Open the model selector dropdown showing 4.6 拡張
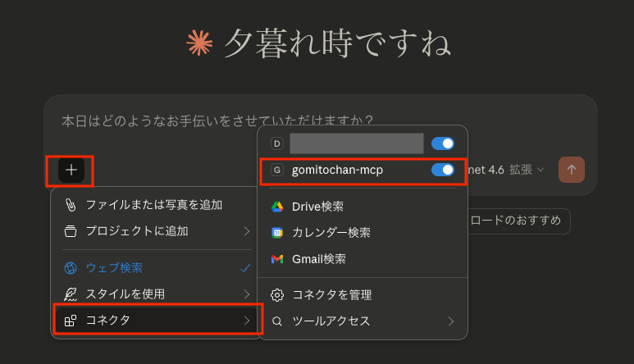634x364 pixels. click(506, 170)
